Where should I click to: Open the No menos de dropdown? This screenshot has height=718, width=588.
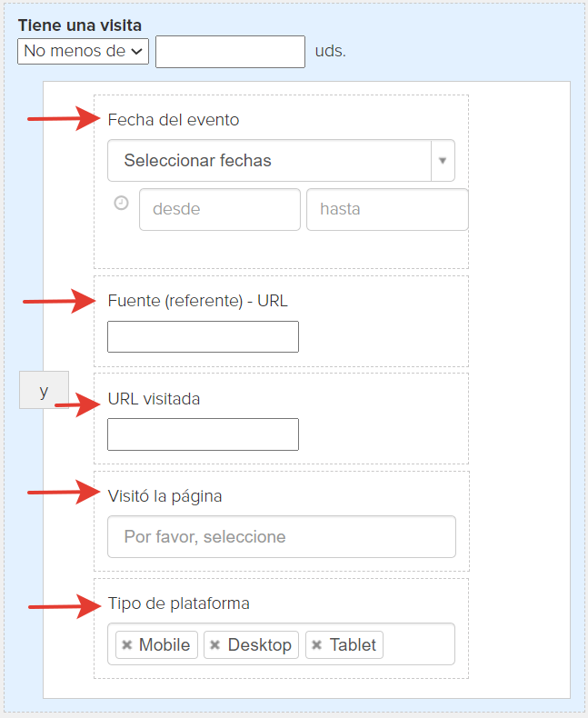pos(83,51)
